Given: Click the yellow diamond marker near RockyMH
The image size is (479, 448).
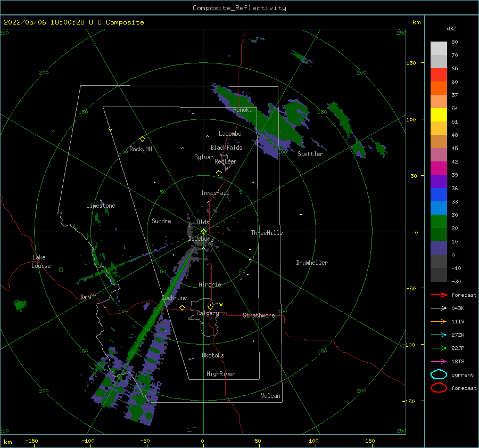Looking at the screenshot, I should [142, 139].
